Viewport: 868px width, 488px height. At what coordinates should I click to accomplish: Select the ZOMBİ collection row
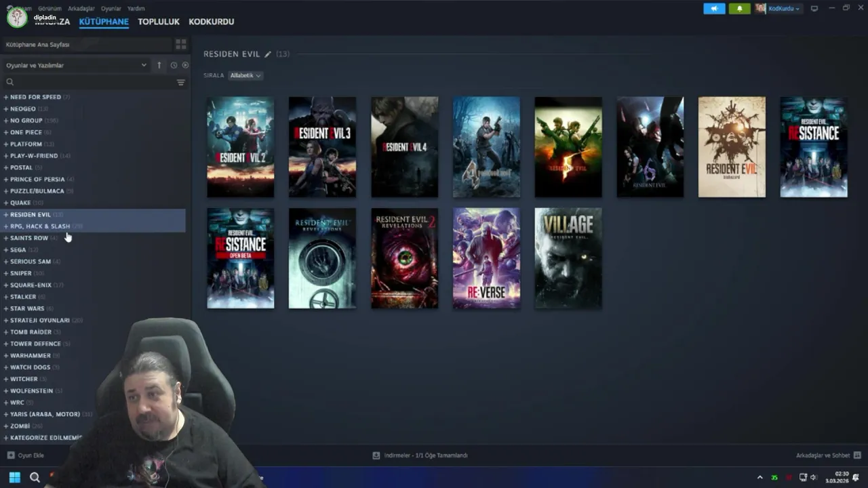tap(94, 426)
